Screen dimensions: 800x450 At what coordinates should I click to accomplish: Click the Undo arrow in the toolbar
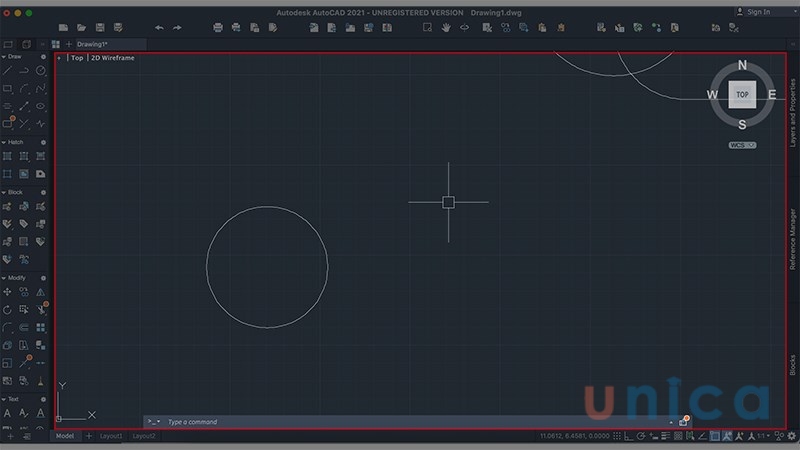point(159,28)
